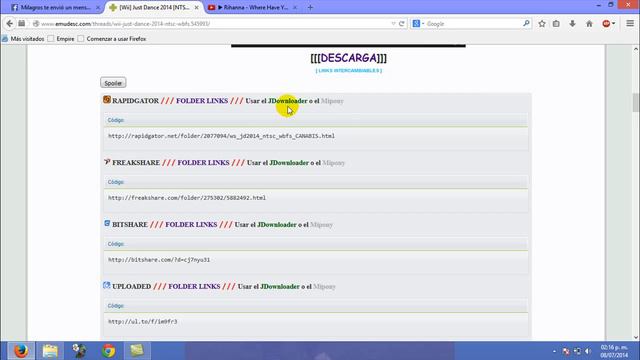Screen dimensions: 640x360
Task: Switch to the Just Dance 2014 tab
Action: (x=154, y=7)
